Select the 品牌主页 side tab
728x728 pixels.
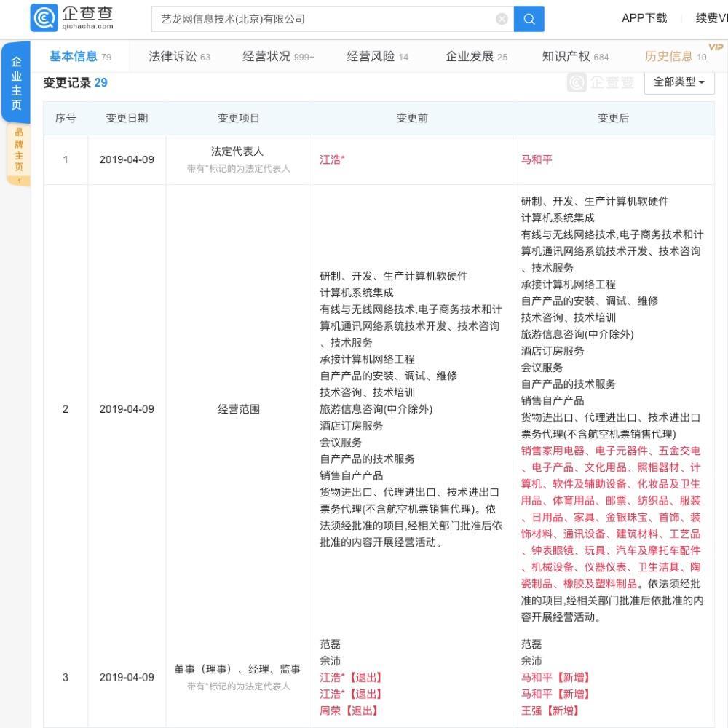19,154
